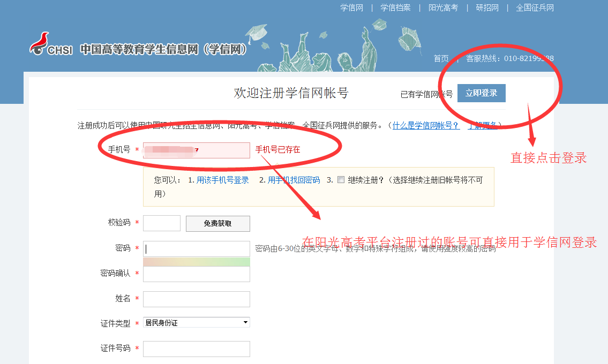608x364 pixels.
Task: Click the 证件号码 field label
Action: tap(116, 348)
